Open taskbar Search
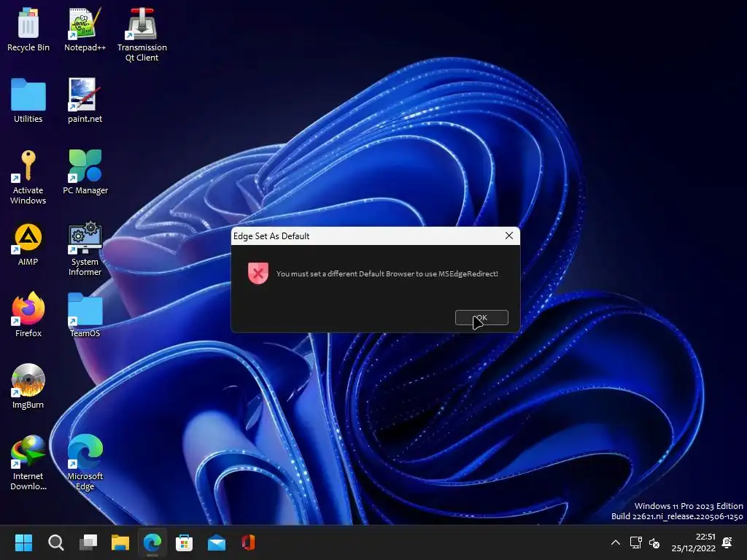The height and width of the screenshot is (560, 747). click(x=55, y=542)
